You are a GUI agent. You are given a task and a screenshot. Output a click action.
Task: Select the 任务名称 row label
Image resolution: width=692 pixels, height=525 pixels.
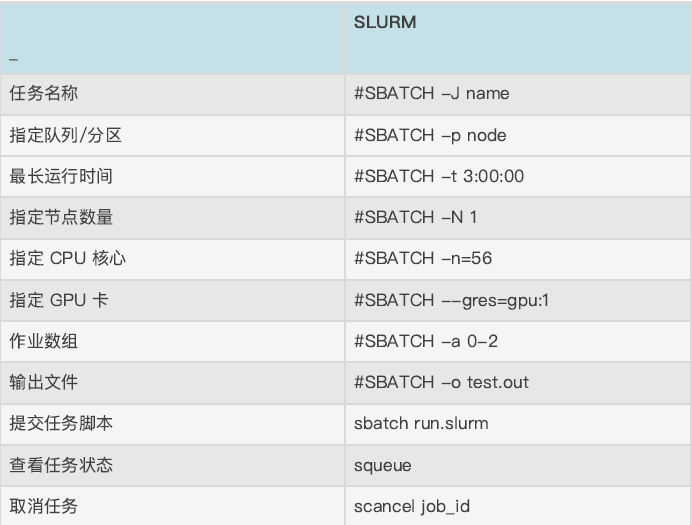coord(44,93)
